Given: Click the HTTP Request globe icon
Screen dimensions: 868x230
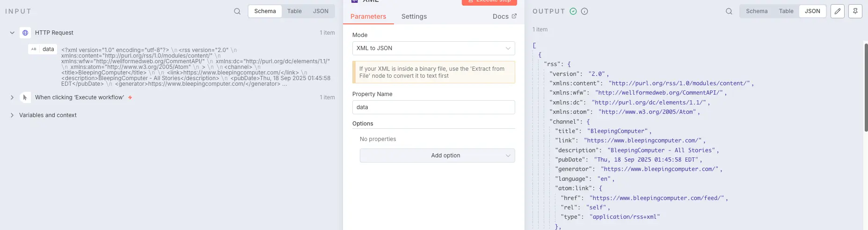Looking at the screenshot, I should 25,33.
